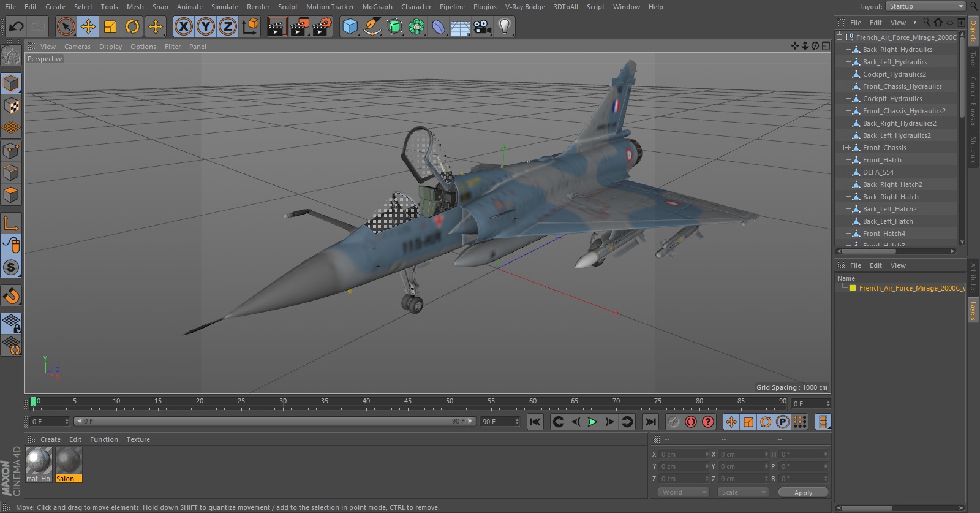Screen dimensions: 980x513
Task: Toggle Z axis lock
Action: click(228, 26)
